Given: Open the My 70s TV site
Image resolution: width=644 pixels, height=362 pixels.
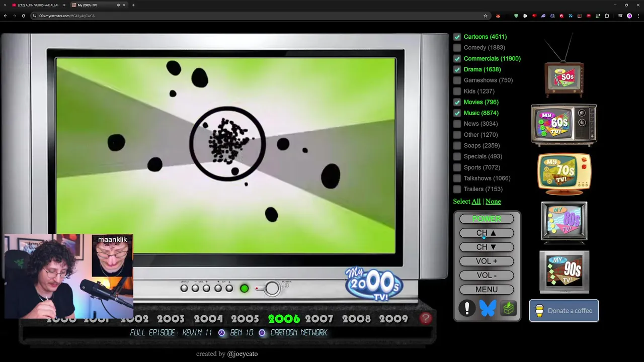Looking at the screenshot, I should pyautogui.click(x=564, y=174).
